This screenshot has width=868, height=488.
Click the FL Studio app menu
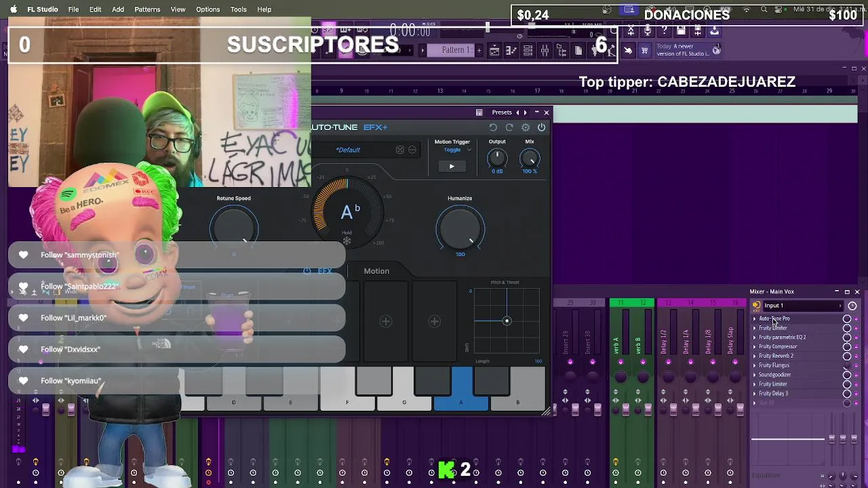(43, 9)
